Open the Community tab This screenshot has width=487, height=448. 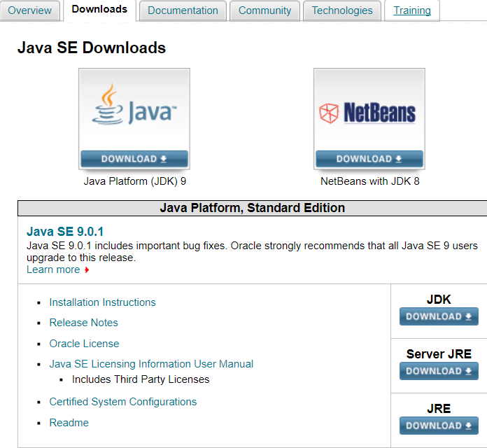(x=264, y=10)
